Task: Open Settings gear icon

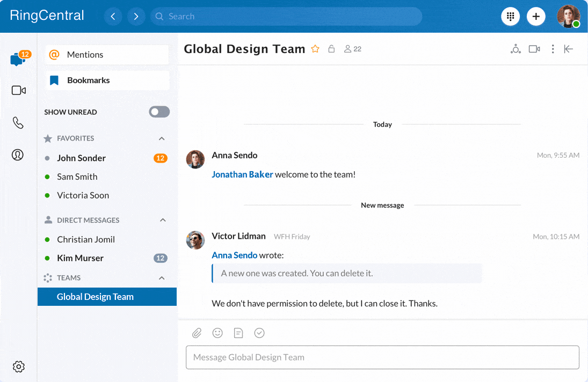Action: click(x=19, y=366)
